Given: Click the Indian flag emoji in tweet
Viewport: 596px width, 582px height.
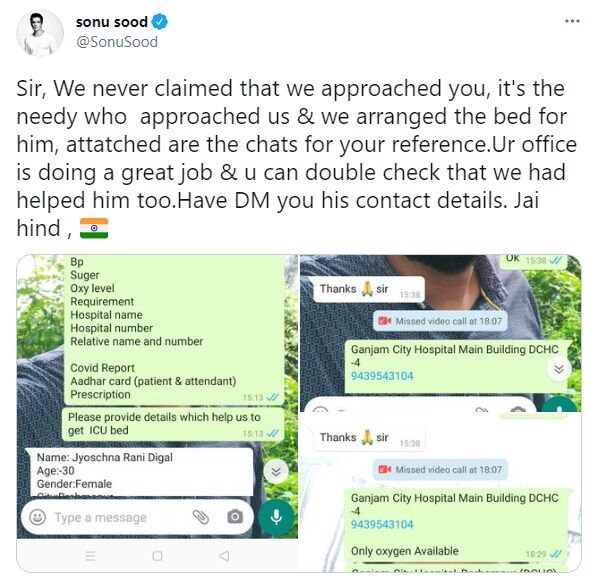Looking at the screenshot, I should pos(94,228).
